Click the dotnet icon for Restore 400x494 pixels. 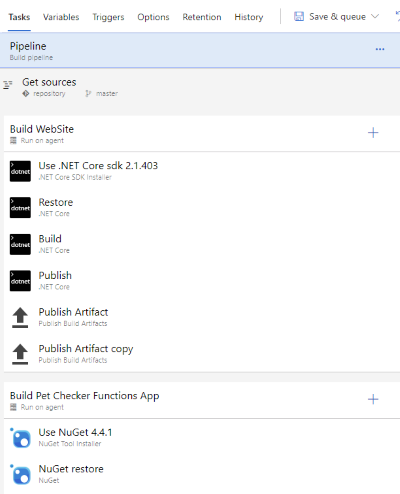pyautogui.click(x=20, y=208)
